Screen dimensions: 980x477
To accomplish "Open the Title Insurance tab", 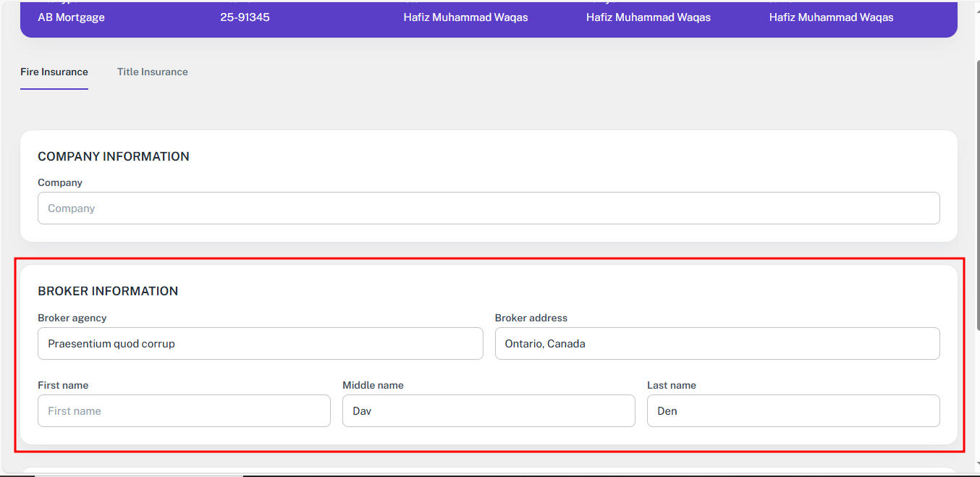I will pos(152,72).
